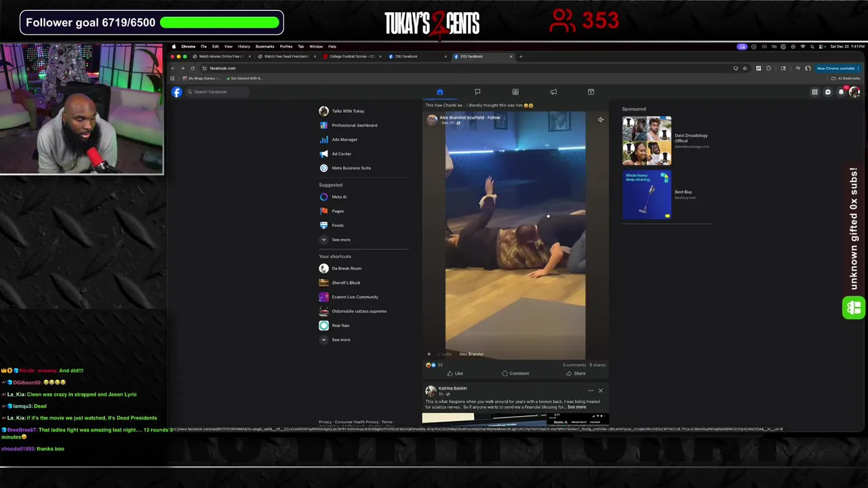This screenshot has height=488, width=868.
Task: Open the notifications bell
Action: (x=841, y=92)
